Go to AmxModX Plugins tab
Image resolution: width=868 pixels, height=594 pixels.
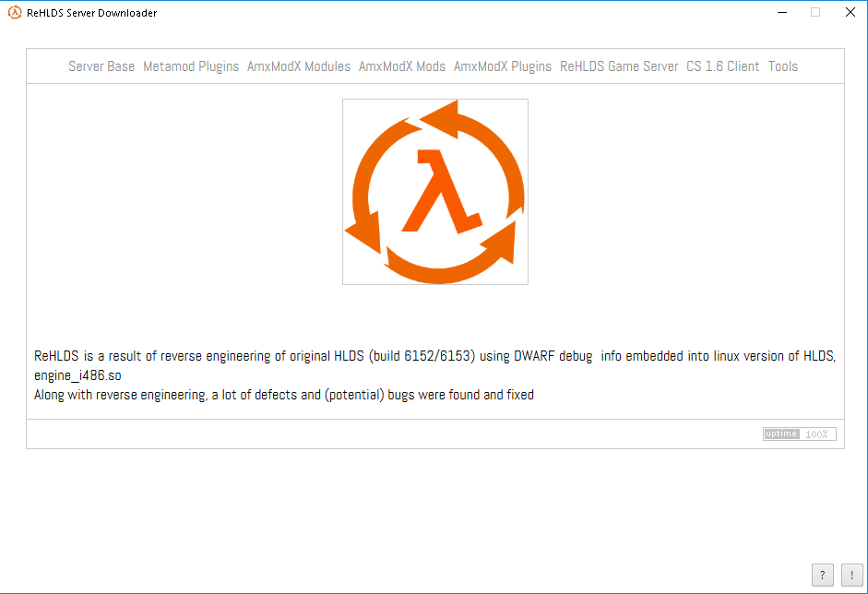503,66
